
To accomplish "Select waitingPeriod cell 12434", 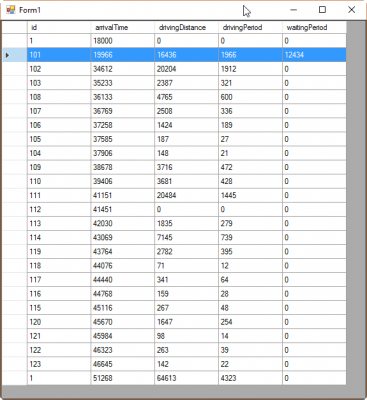I will (x=314, y=55).
